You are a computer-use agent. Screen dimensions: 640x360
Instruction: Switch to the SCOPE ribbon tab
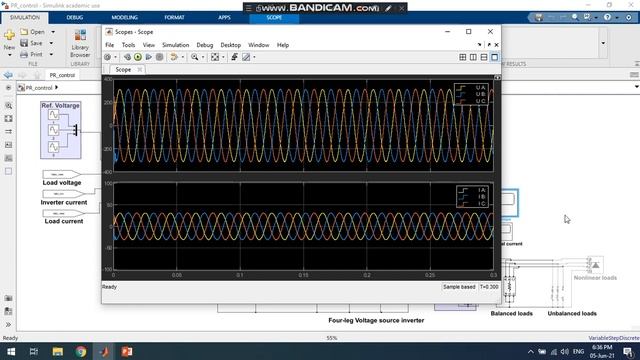point(274,18)
